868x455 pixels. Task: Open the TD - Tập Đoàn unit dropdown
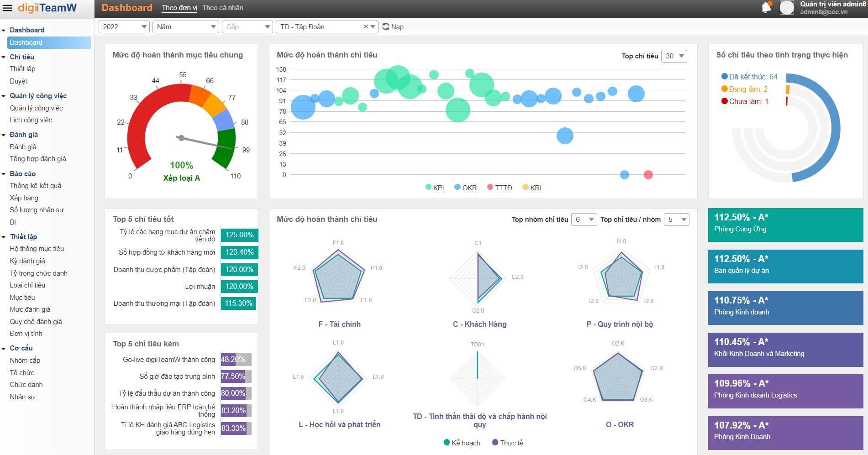(327, 27)
